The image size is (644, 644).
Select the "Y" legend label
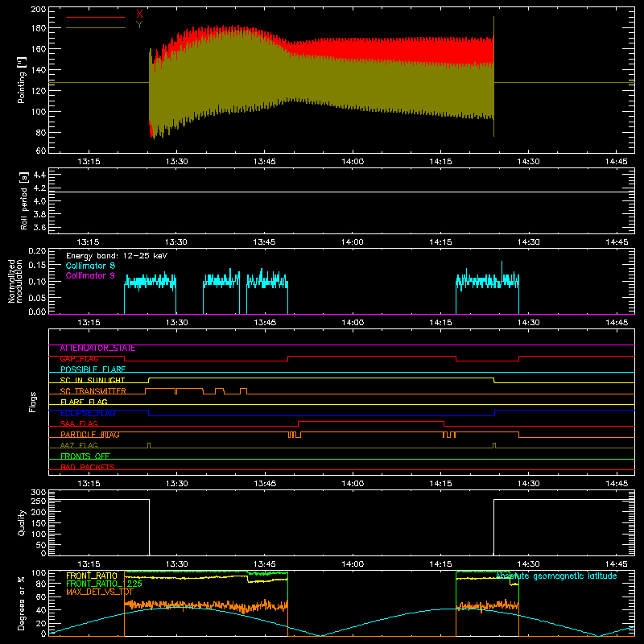coord(139,25)
